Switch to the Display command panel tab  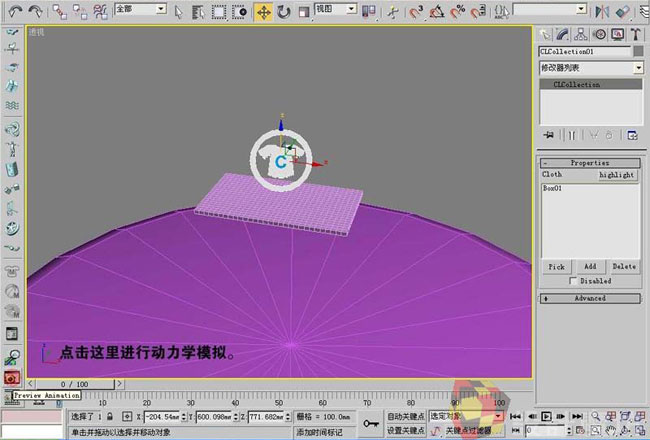click(618, 34)
